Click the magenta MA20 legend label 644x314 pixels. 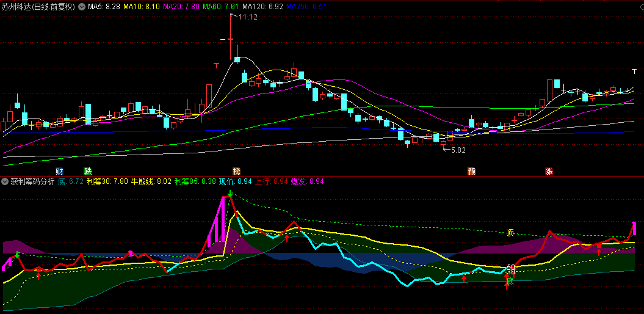point(181,7)
